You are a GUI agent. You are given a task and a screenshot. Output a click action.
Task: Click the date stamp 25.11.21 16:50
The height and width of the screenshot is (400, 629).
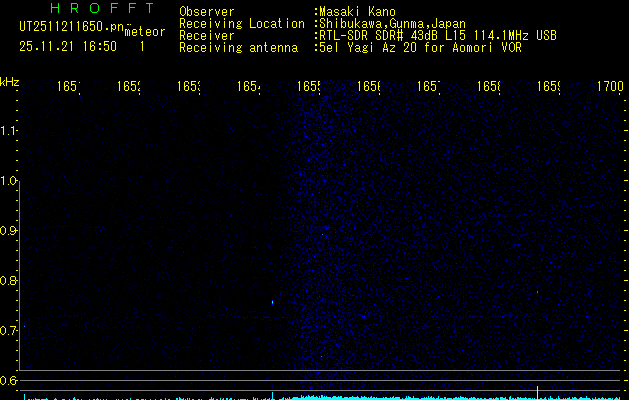pos(68,47)
